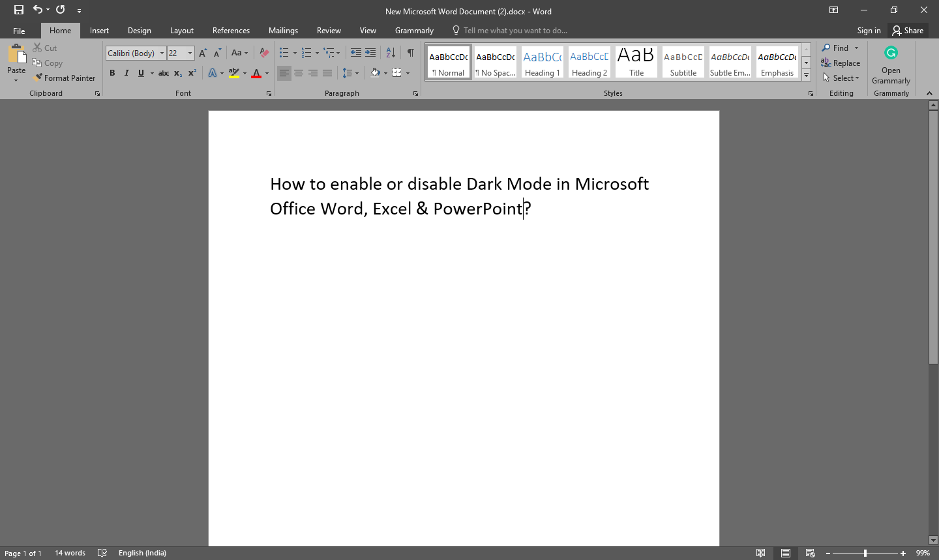Open the borders dropdown arrow

408,73
